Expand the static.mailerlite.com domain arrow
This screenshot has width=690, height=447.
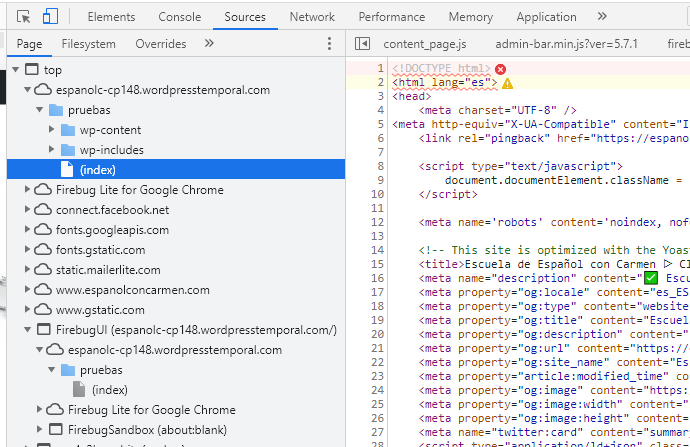(27, 270)
